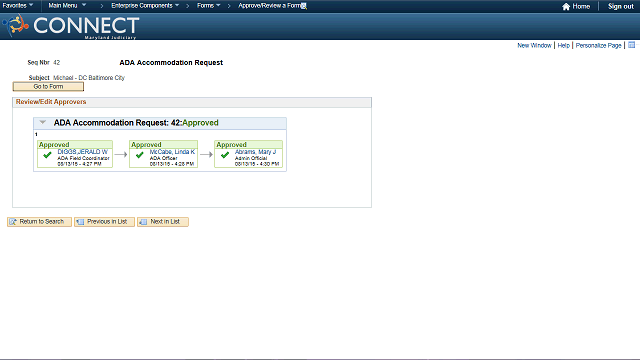Screen dimensions: 640x360
Task: Click the Review/Edit Approvers header
Action: (x=51, y=102)
